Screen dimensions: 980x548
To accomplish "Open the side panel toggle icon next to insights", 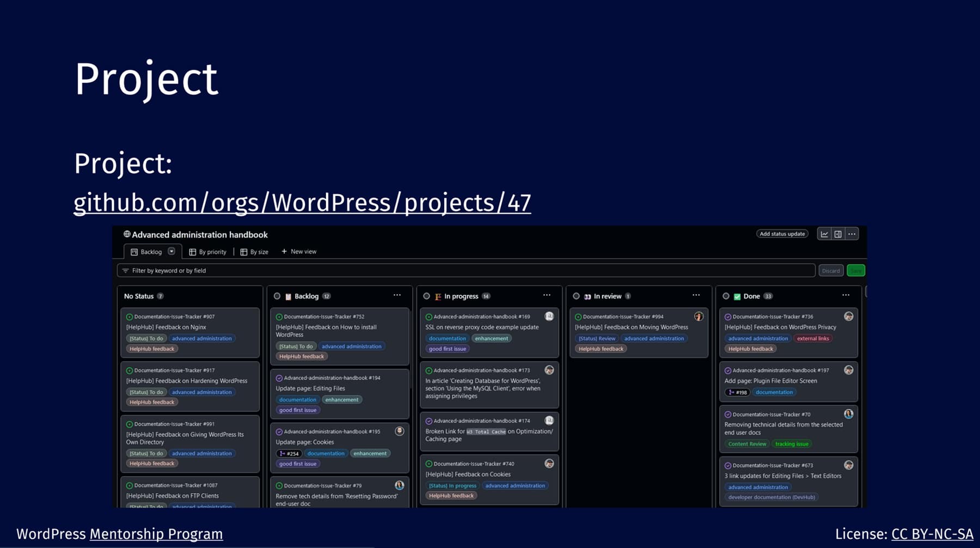I will point(837,234).
